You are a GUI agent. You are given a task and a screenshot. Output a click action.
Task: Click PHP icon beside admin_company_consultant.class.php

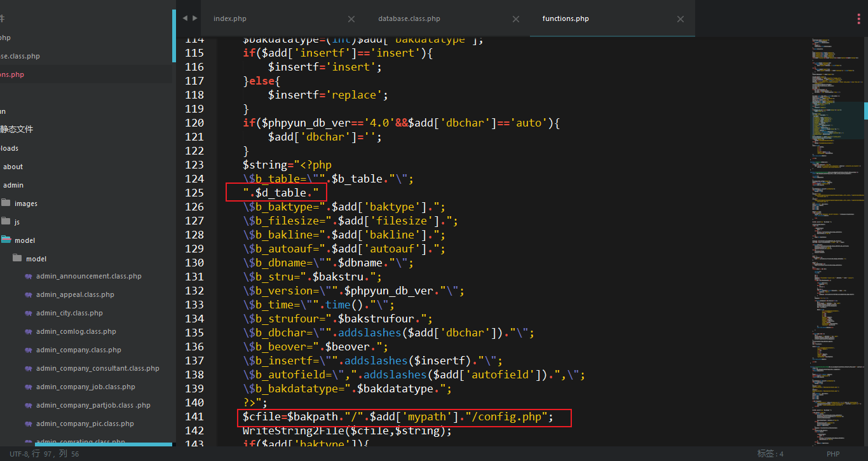coord(29,369)
